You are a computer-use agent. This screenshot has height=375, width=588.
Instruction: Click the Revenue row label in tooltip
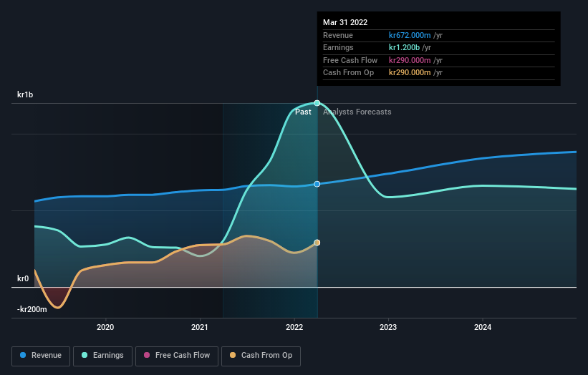(x=338, y=35)
